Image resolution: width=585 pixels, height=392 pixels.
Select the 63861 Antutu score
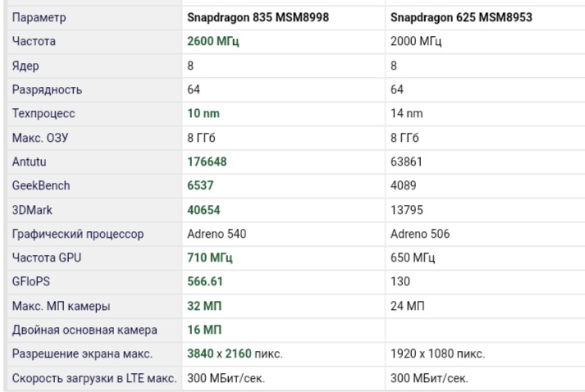pyautogui.click(x=406, y=162)
